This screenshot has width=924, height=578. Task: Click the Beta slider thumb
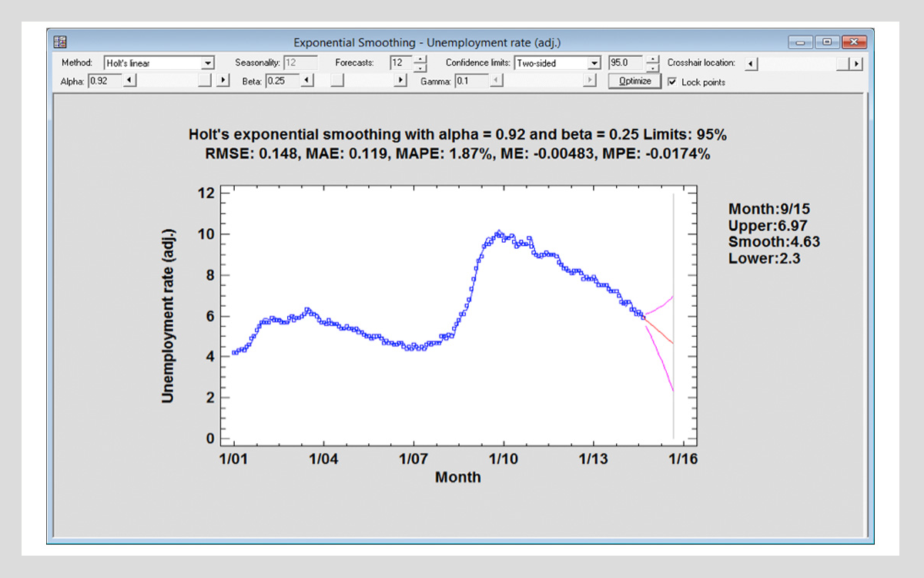point(337,80)
